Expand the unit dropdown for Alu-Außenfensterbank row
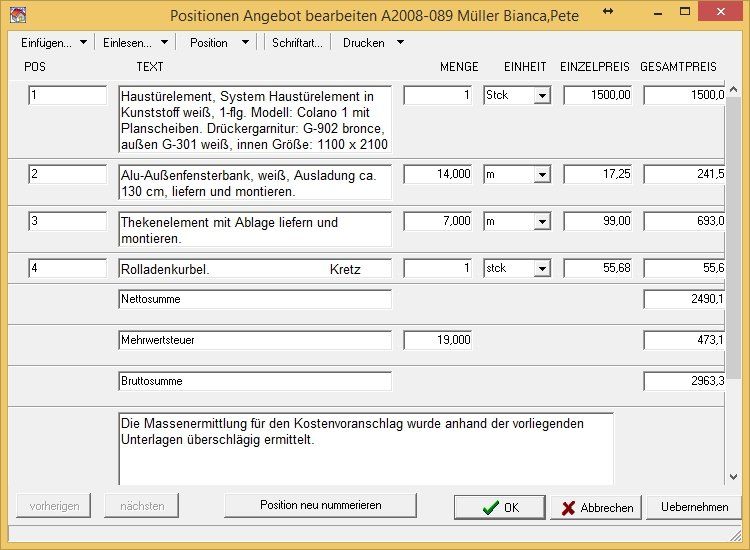750x550 pixels. (542, 175)
